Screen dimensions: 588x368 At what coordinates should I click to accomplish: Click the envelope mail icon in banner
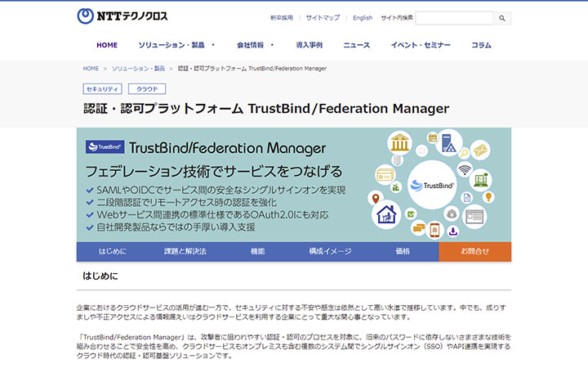coord(479,150)
